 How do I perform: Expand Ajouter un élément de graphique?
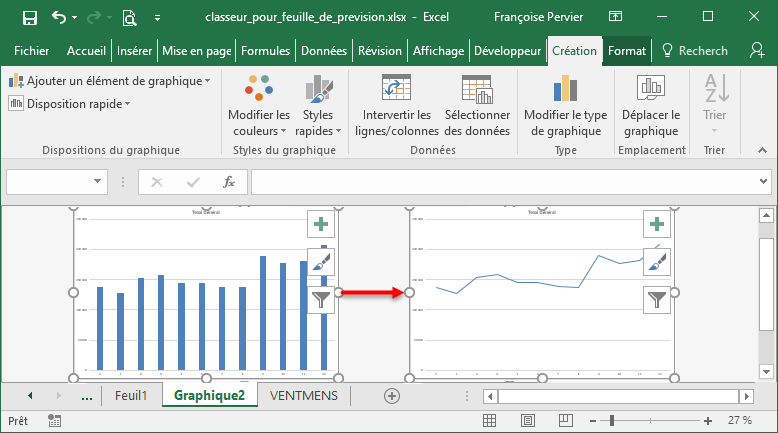tap(110, 80)
